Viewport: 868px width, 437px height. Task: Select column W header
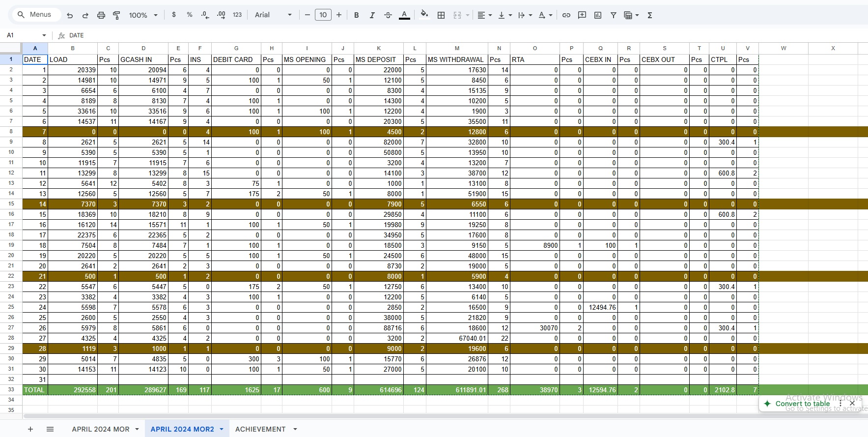[784, 48]
